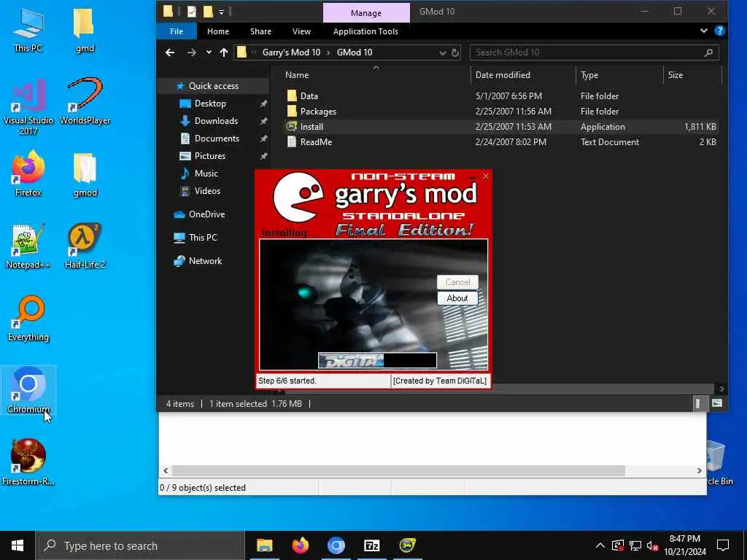Select Chromium desktop shortcut
The image size is (747, 560).
pos(28,390)
